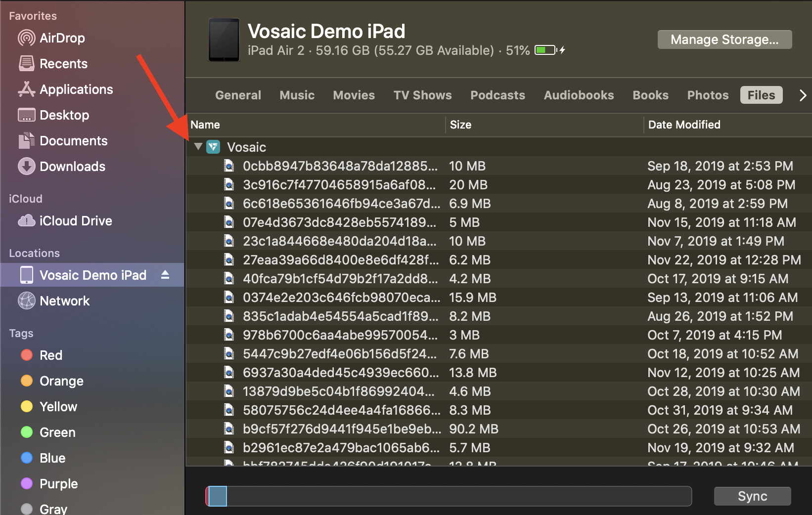Select file 978b6700c6aa4abe99570054
812x515 pixels.
(499, 335)
